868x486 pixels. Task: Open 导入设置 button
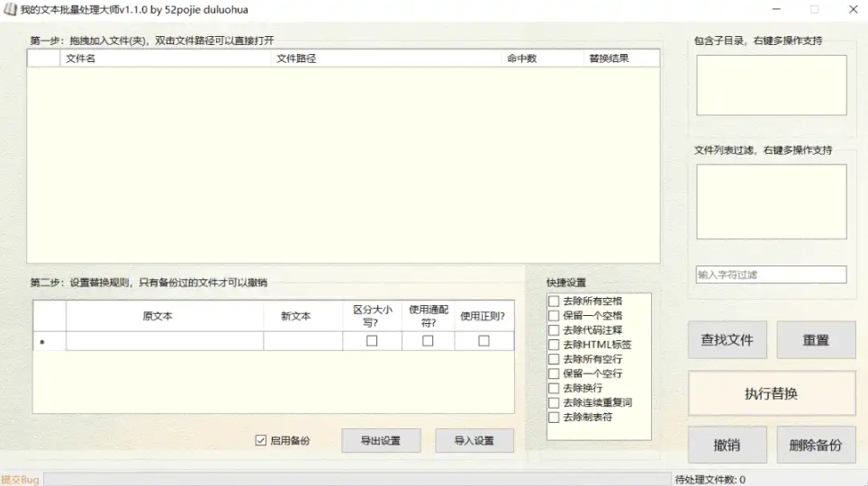coord(475,441)
